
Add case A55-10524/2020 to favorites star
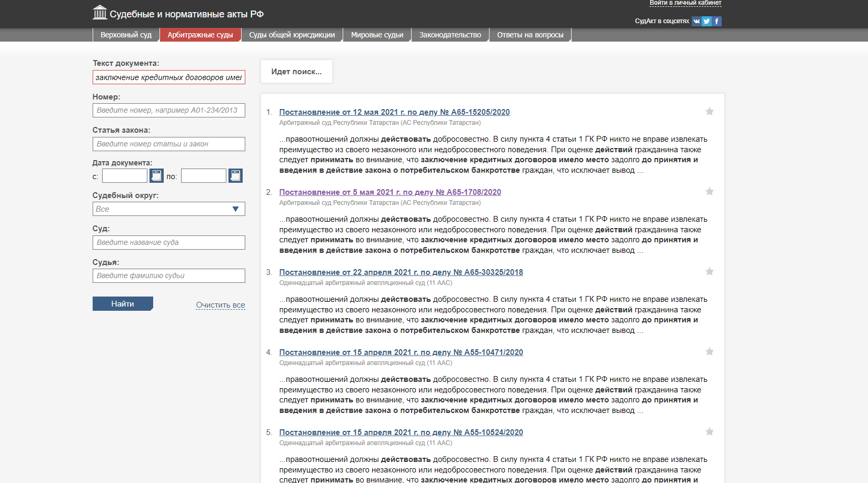(x=709, y=432)
